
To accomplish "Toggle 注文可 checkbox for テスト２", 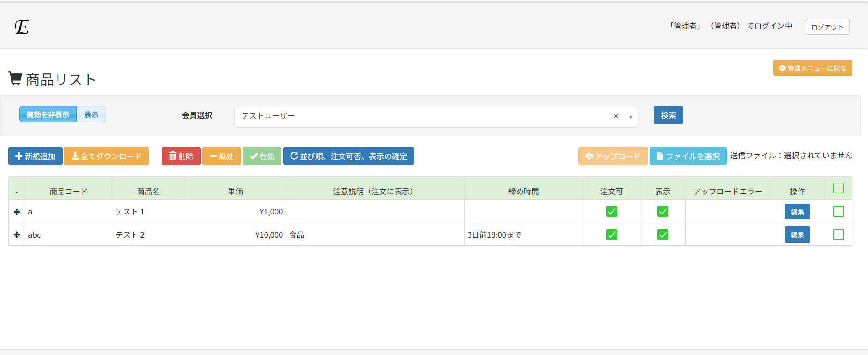I will [x=612, y=235].
